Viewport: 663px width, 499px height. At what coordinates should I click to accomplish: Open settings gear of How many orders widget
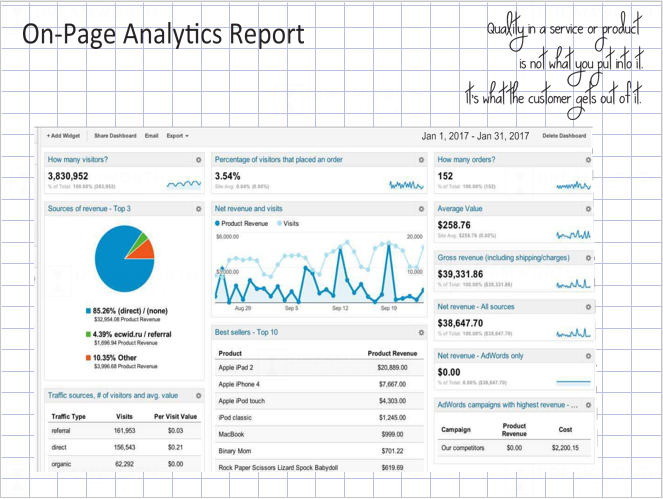pos(588,160)
